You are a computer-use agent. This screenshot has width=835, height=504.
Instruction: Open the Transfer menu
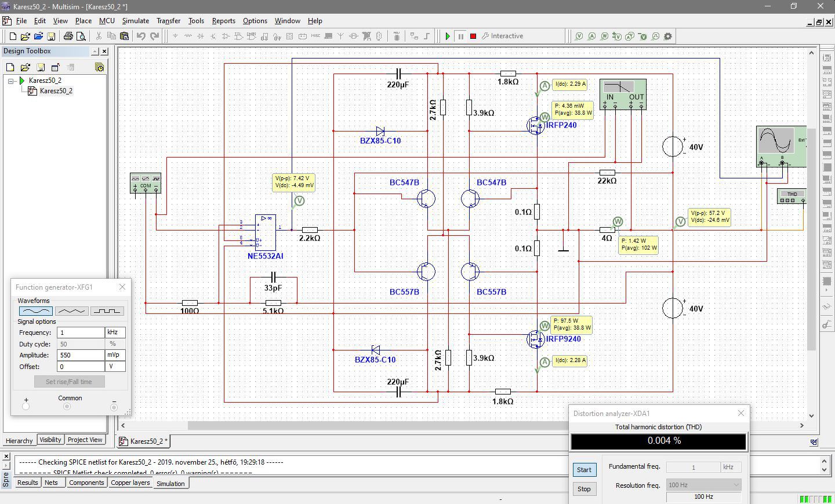tap(168, 21)
